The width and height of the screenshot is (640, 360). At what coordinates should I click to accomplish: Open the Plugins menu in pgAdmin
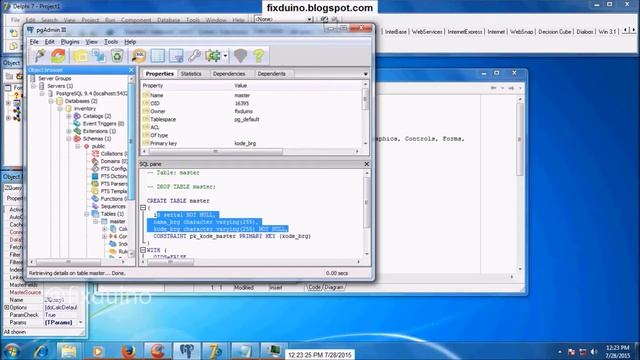pos(70,42)
